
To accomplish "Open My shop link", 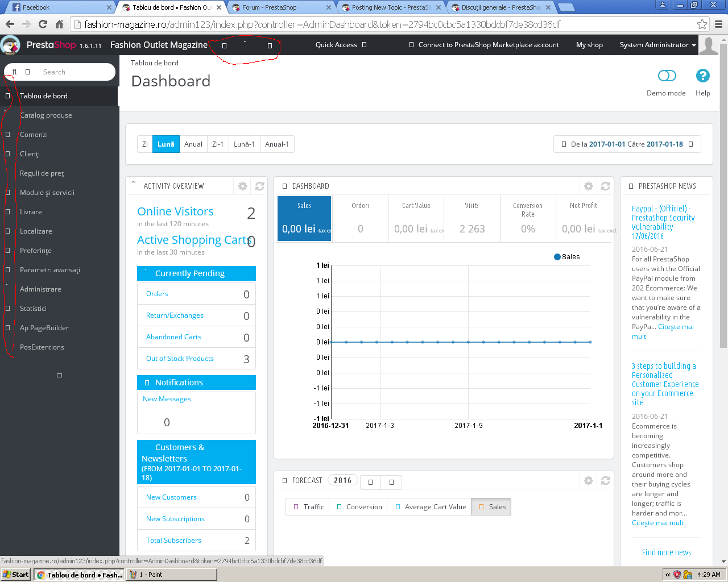I will [589, 45].
